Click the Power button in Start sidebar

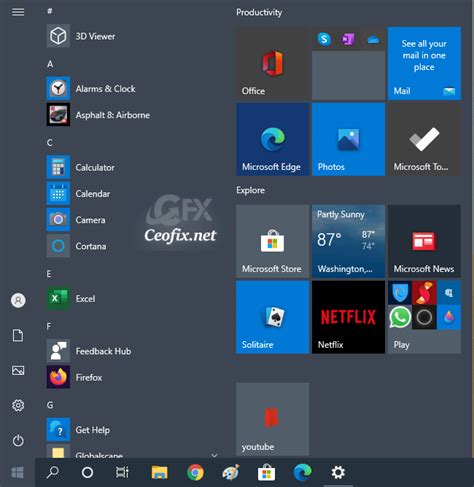(x=18, y=440)
